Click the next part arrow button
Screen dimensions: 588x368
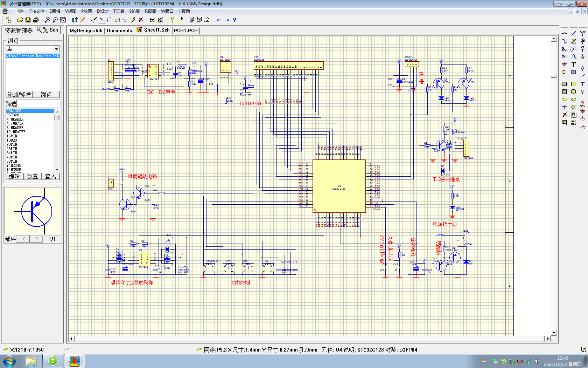tap(36, 239)
